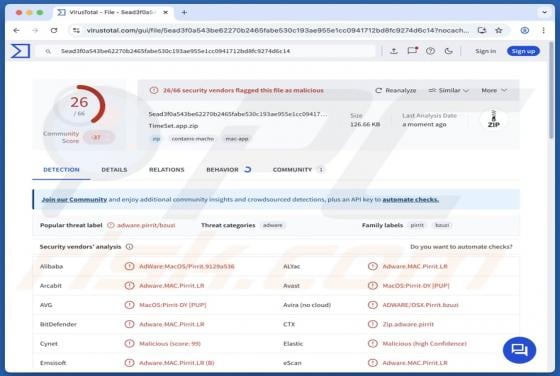560x376 pixels.
Task: Click the Arcabit detection warning icon
Action: tap(129, 286)
